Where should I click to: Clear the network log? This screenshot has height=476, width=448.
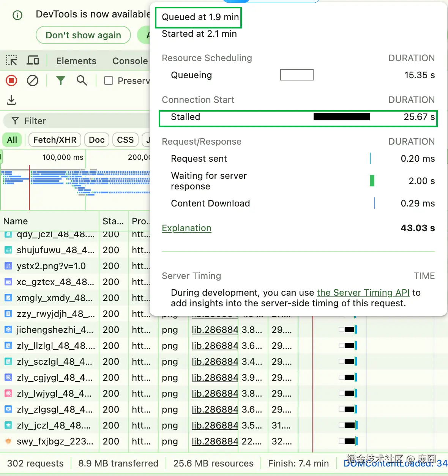click(x=33, y=80)
